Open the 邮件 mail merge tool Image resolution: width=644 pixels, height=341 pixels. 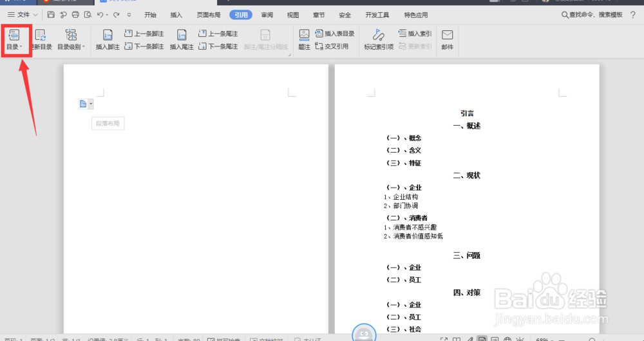448,40
